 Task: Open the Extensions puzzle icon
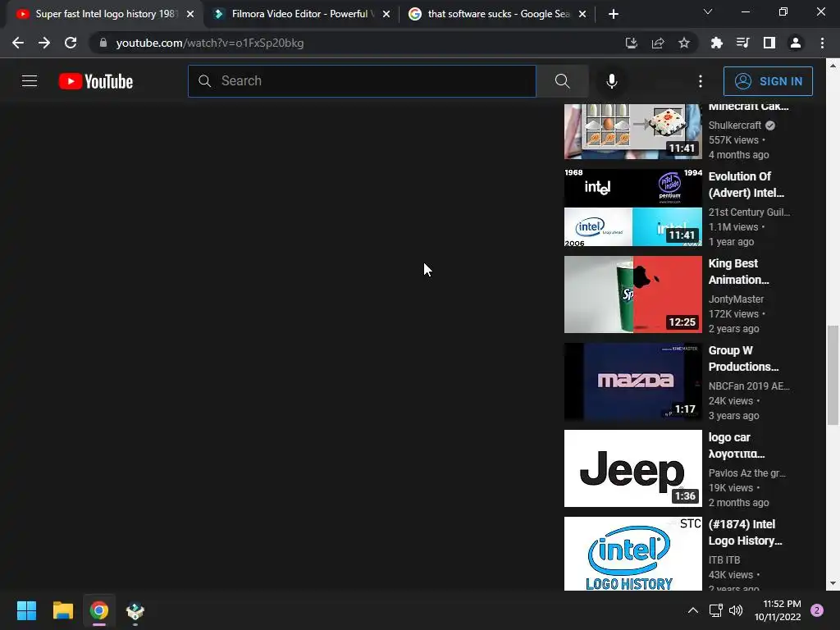(x=716, y=43)
